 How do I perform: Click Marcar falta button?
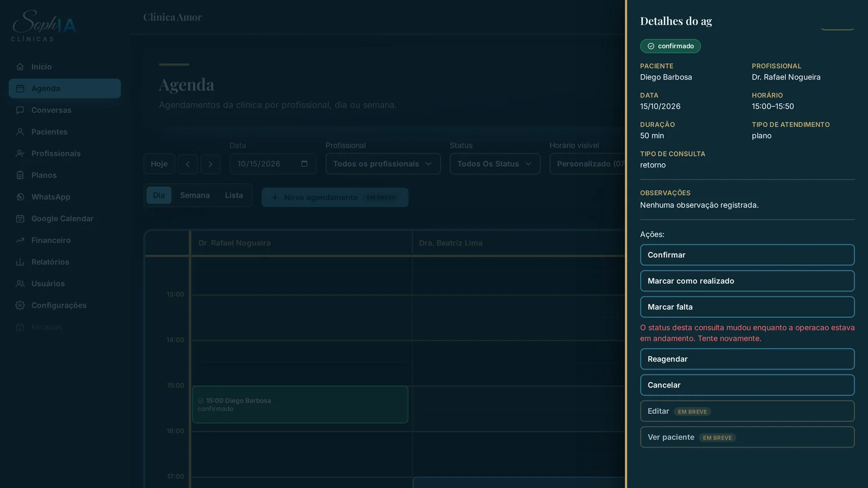point(747,307)
